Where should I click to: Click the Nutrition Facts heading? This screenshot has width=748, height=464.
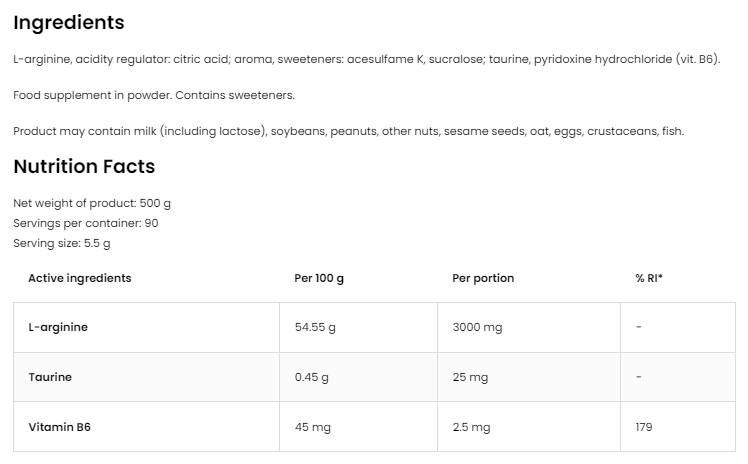click(x=84, y=166)
